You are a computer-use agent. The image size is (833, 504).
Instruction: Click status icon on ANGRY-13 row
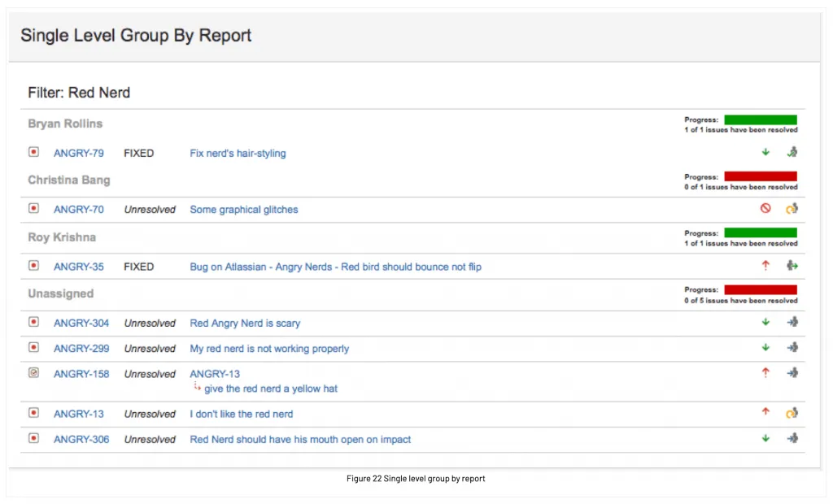792,413
